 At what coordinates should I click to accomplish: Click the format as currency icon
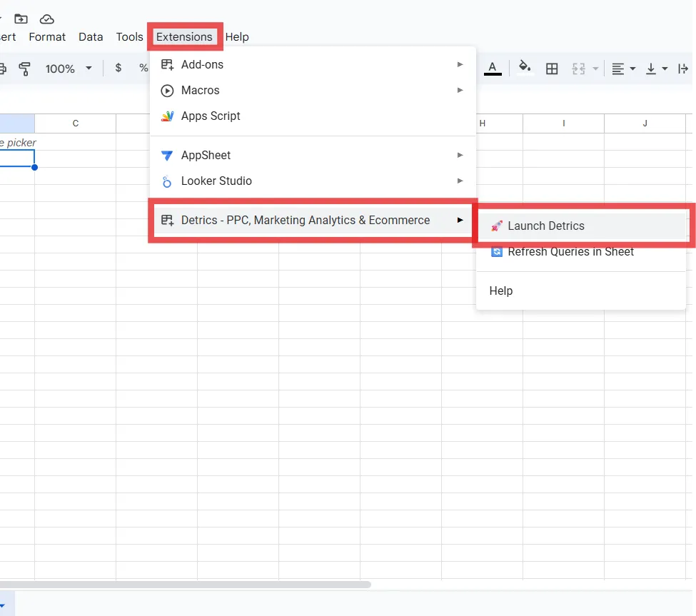pyautogui.click(x=118, y=69)
